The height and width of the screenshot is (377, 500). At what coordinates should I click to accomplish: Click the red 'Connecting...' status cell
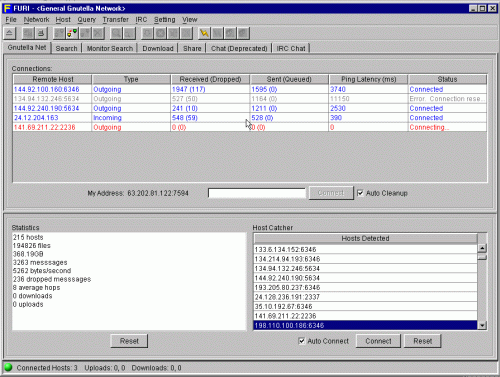(x=447, y=127)
